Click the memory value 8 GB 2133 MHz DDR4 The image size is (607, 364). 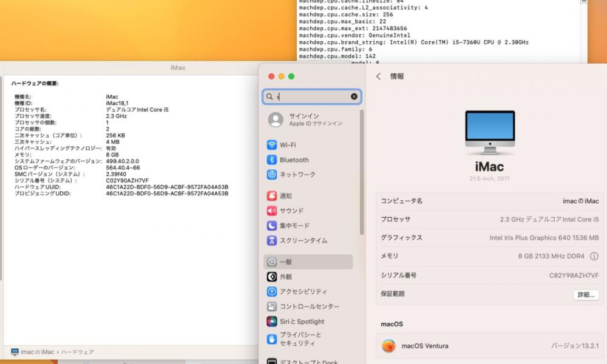click(x=551, y=256)
